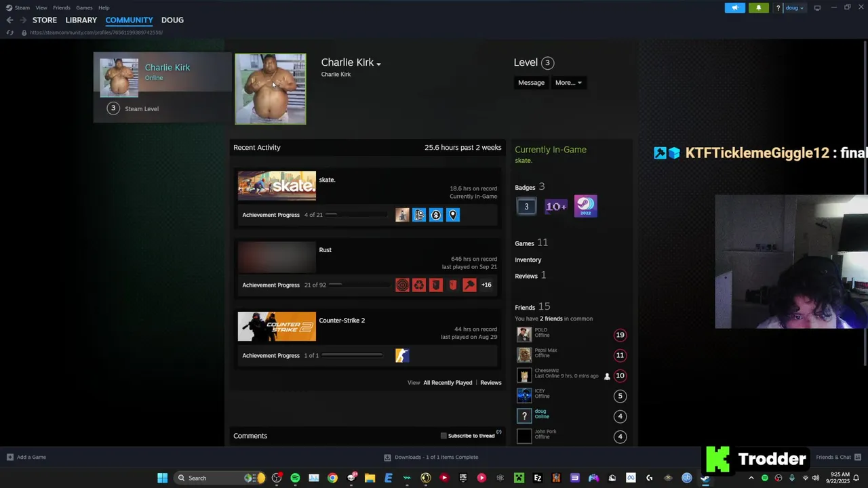This screenshot has height=488, width=868.
Task: Select the target Rust achievement icon
Action: point(402,285)
